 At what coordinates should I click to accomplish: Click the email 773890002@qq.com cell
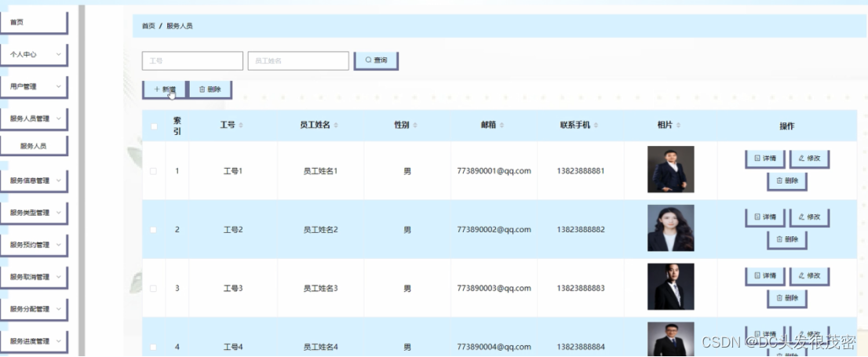[494, 230]
